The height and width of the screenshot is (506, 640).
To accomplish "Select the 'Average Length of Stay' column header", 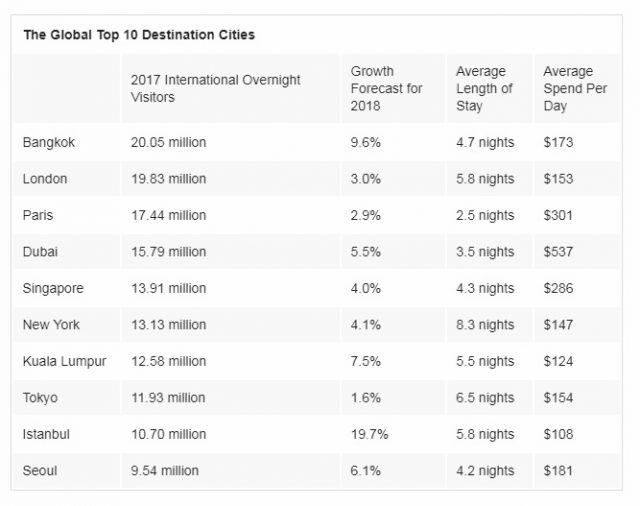I will coord(484,88).
